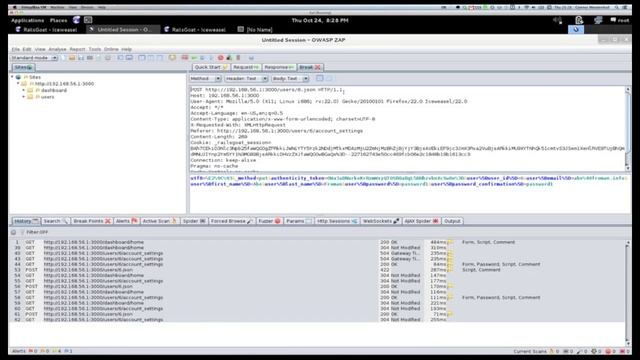Switch to the Response tab
Viewport: 640px width, 360px height.
click(x=279, y=67)
